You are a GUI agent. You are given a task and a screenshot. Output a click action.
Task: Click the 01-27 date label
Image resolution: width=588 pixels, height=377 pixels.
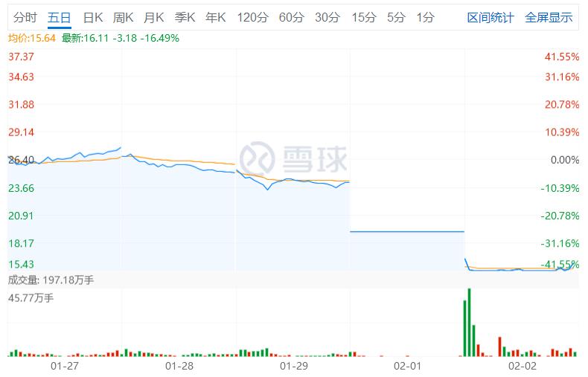point(65,366)
